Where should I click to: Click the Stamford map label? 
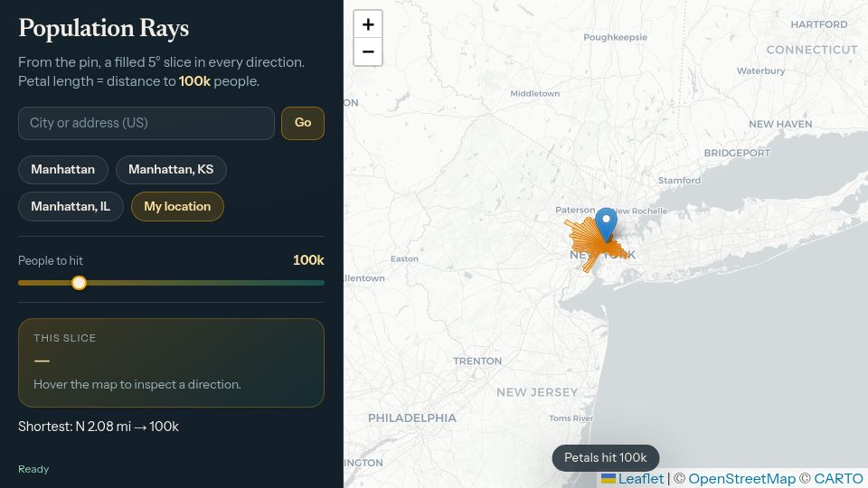point(679,181)
